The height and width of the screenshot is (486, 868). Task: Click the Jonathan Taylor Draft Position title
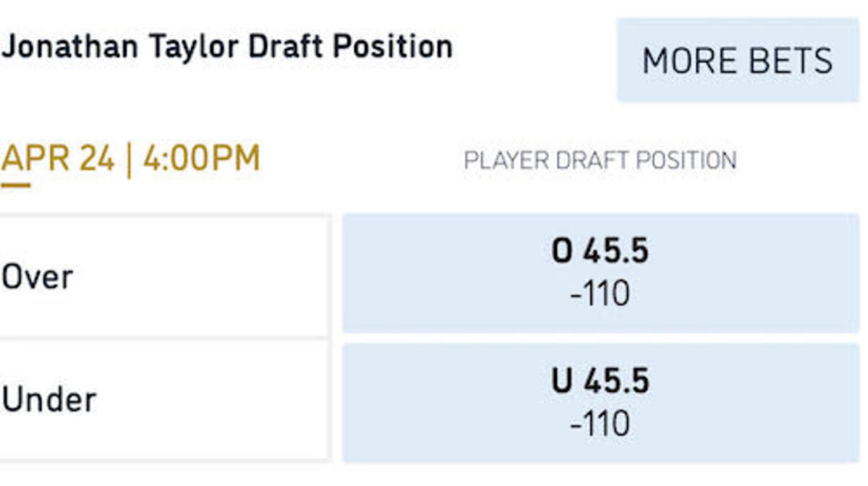pos(226,47)
